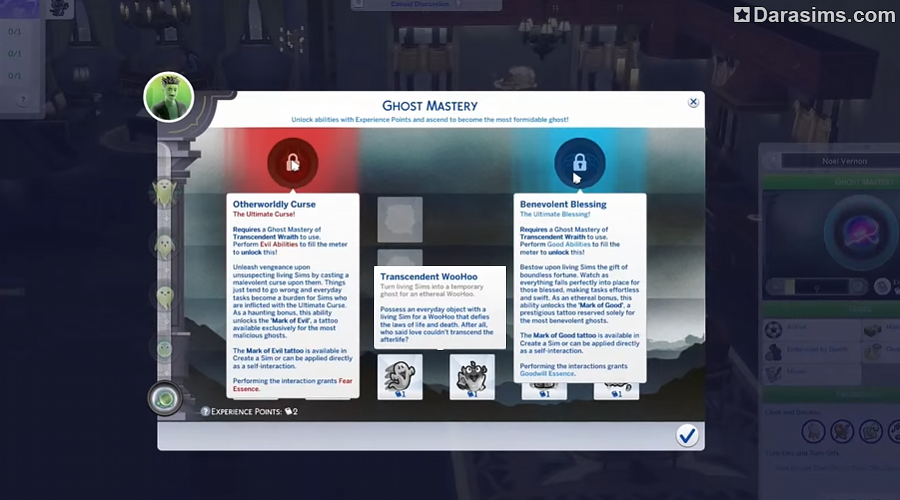900x500 pixels.
Task: Click the 'Otherworldly Curse' heading
Action: [274, 204]
